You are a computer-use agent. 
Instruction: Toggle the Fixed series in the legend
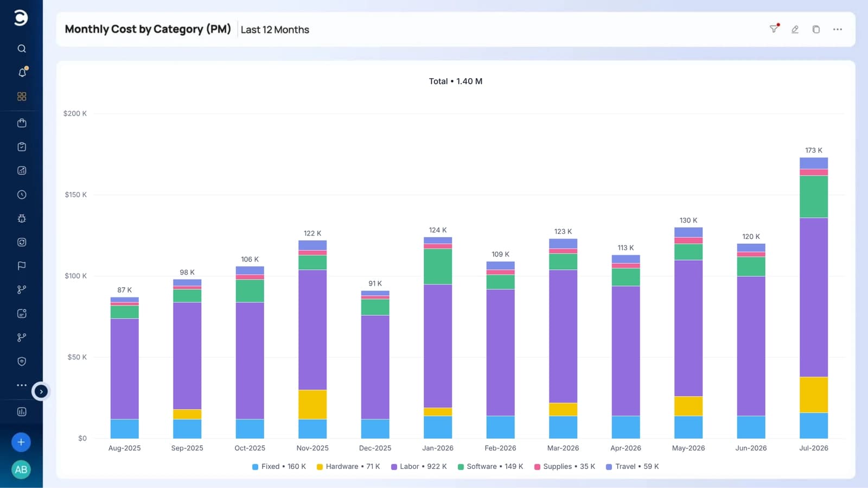[x=279, y=466]
